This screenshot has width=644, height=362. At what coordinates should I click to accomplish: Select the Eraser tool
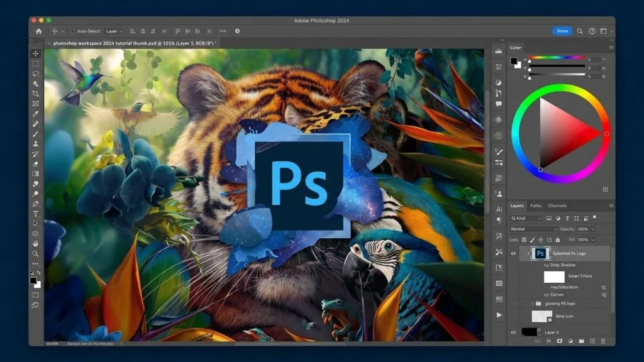click(36, 164)
